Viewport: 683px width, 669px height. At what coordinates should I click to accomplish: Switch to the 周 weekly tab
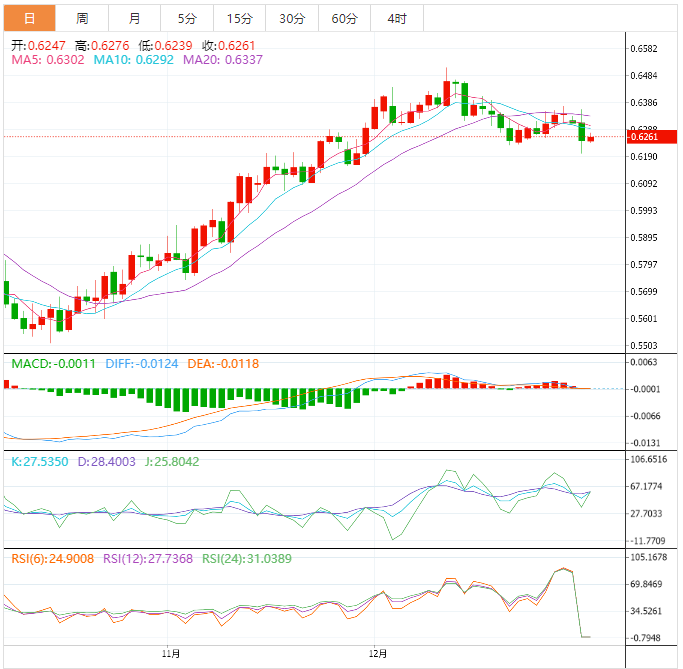pos(82,18)
